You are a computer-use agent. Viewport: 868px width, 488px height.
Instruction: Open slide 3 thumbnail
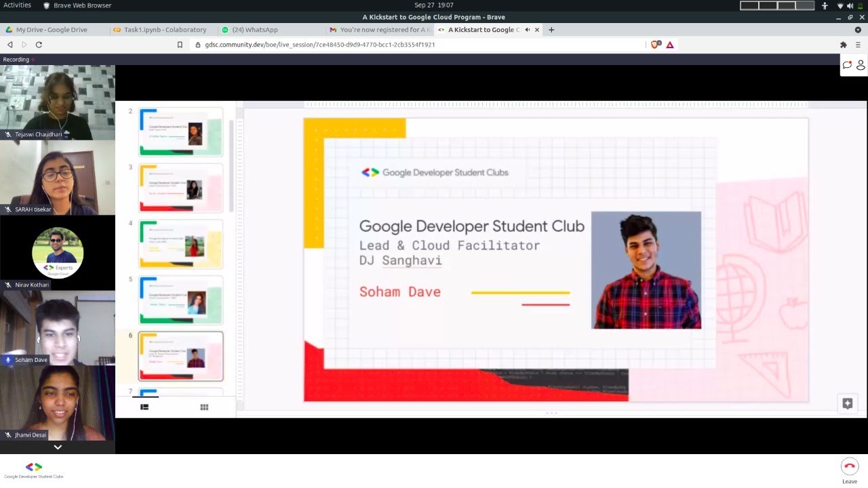tap(180, 188)
